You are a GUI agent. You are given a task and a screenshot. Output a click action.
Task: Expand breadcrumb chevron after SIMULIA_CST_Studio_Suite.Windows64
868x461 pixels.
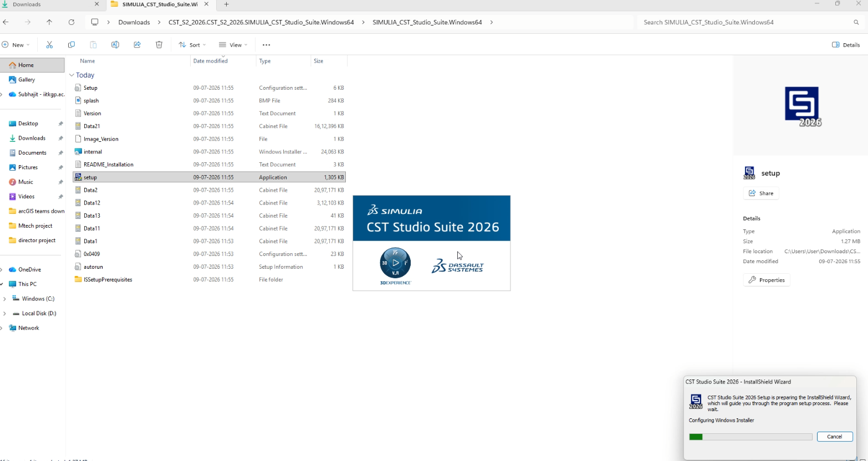coord(491,22)
